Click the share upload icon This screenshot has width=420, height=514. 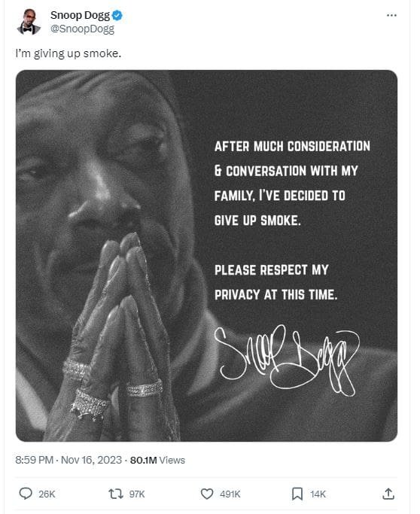[388, 494]
